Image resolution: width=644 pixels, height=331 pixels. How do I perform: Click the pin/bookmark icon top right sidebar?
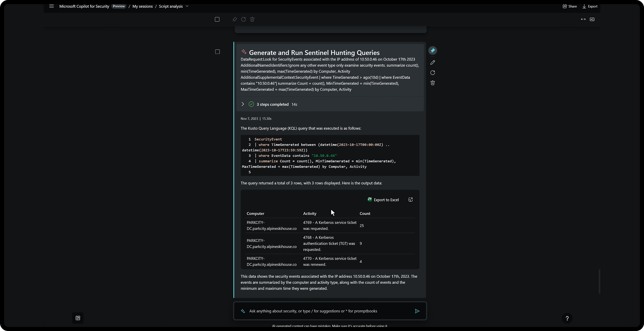point(433,51)
